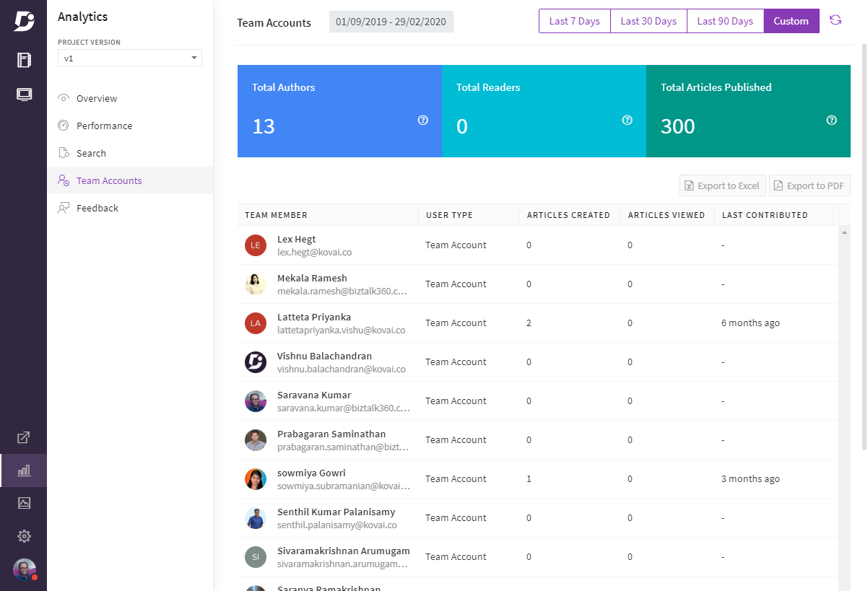
Task: Open the Total Articles Published help tooltip
Action: coord(830,120)
